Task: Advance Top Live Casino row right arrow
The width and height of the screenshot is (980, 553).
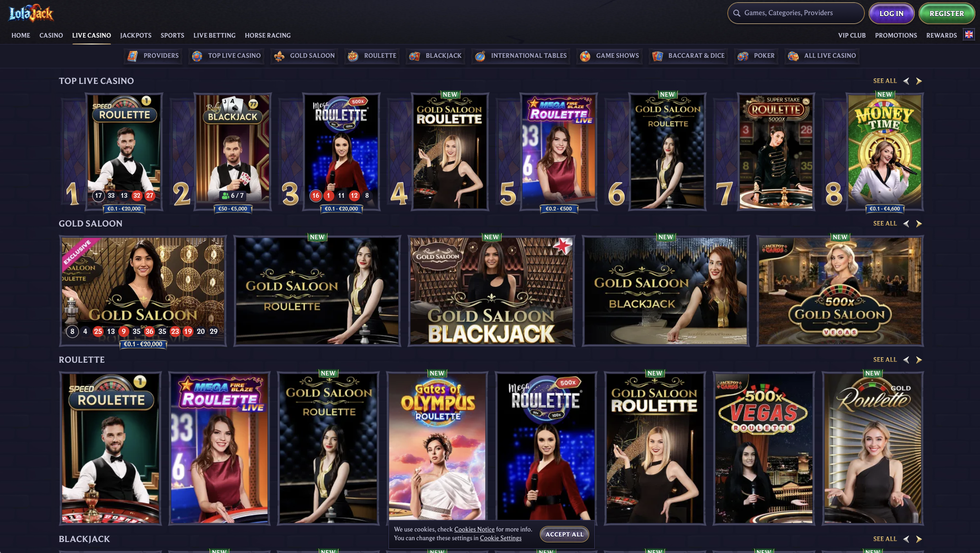Action: click(919, 81)
